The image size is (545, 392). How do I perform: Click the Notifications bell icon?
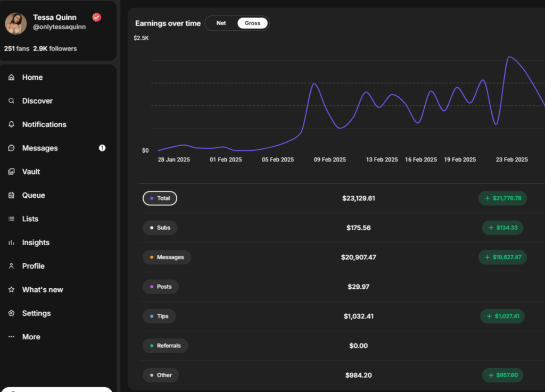[x=11, y=124]
